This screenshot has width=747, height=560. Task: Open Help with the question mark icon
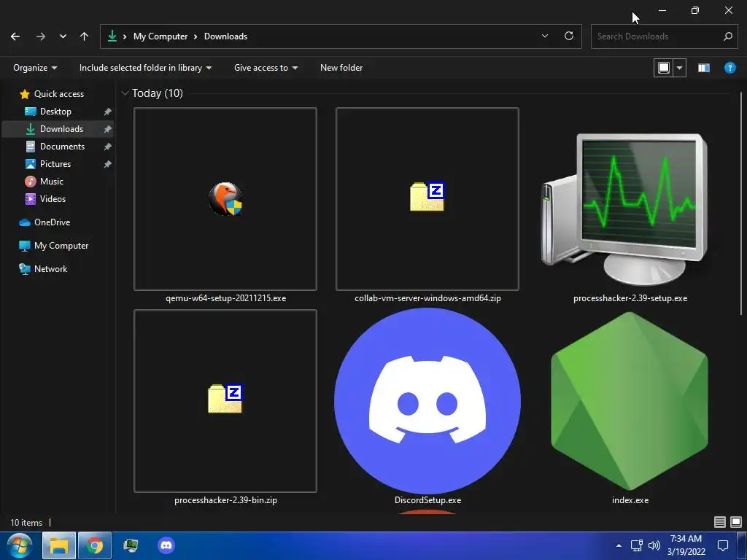click(729, 68)
